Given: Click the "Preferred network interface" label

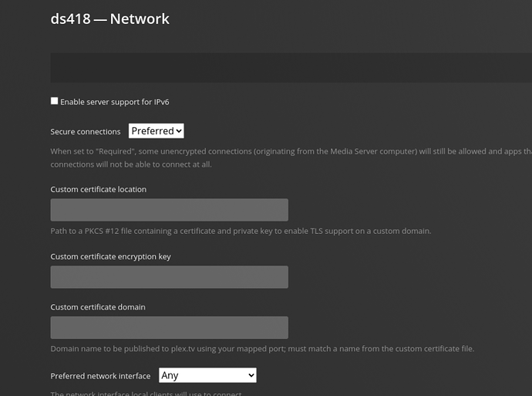Looking at the screenshot, I should [x=100, y=376].
